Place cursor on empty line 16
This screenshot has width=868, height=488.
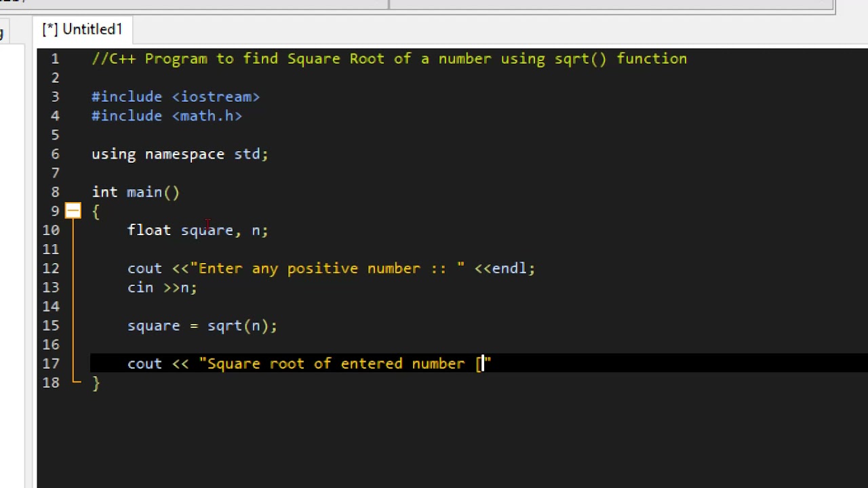[271, 345]
